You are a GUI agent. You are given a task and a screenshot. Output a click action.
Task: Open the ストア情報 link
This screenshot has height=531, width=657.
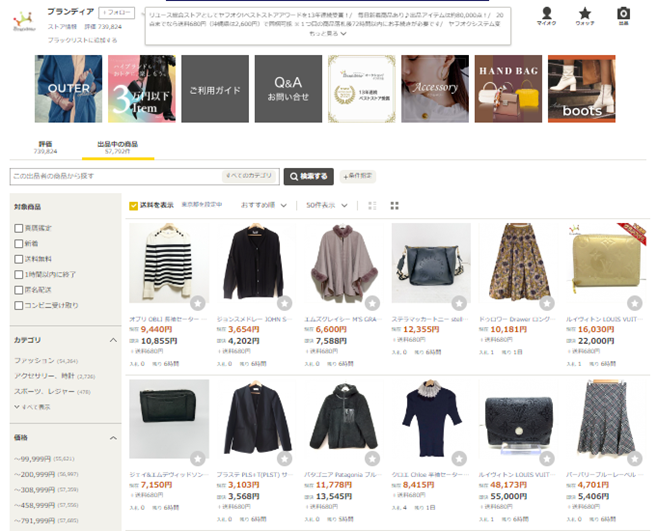(62, 26)
